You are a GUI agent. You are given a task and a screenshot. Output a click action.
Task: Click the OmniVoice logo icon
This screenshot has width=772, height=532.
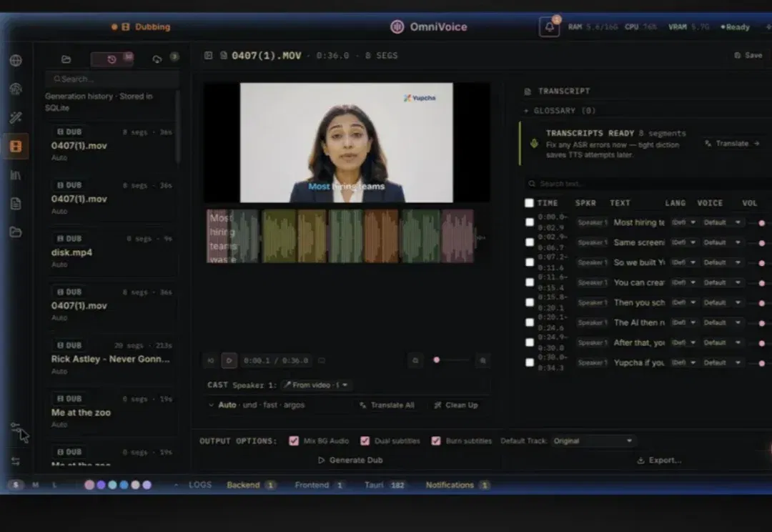coord(397,26)
